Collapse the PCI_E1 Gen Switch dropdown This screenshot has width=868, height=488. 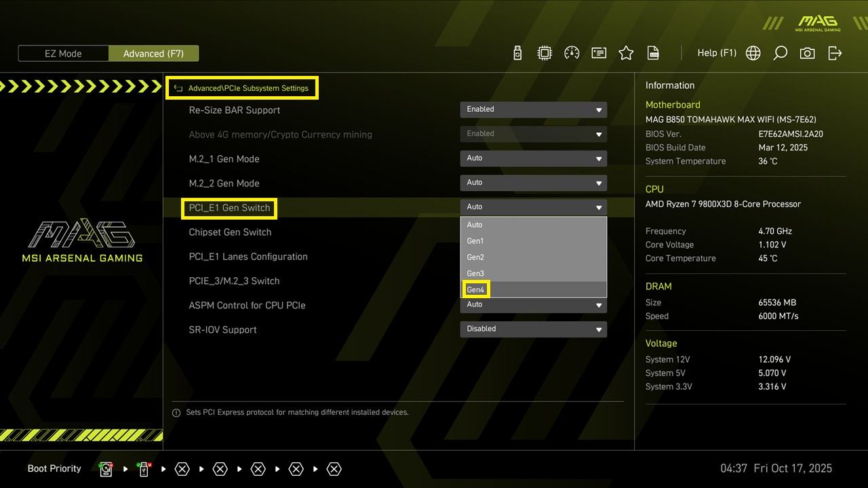coord(533,207)
